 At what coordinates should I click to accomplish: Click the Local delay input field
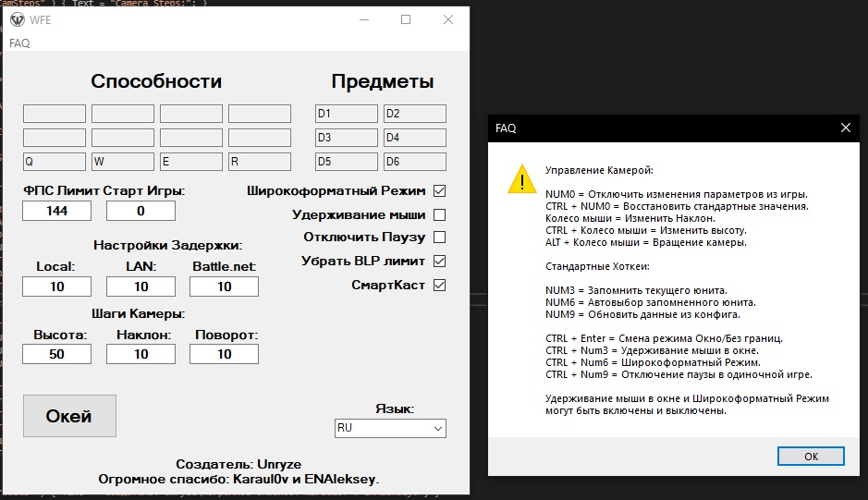57,287
